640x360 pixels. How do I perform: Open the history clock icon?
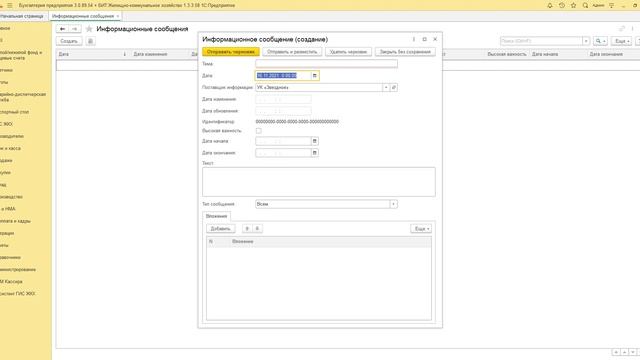coord(562,5)
